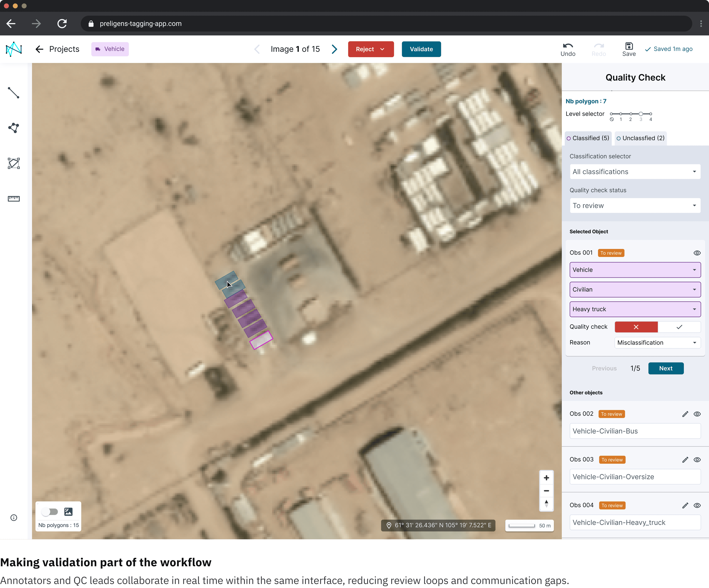Switch to the Classified (5) tab
The width and height of the screenshot is (709, 588).
point(588,138)
